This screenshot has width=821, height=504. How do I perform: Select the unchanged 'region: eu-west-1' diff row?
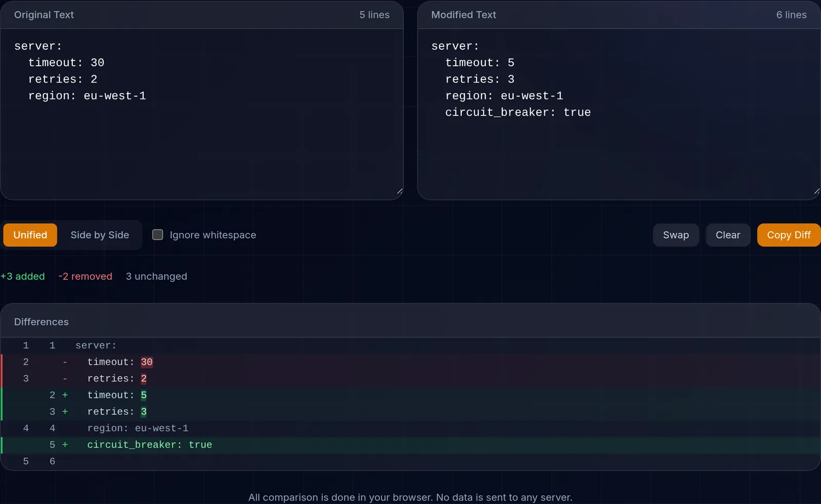tap(411, 428)
